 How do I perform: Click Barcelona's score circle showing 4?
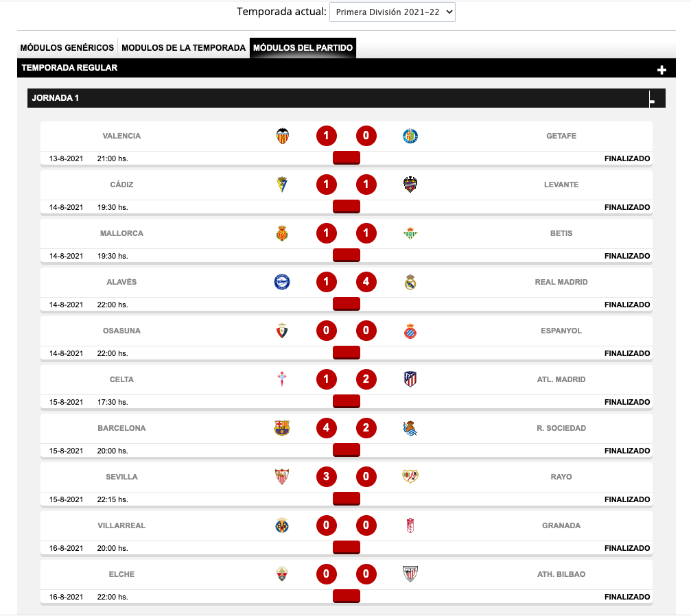[327, 428]
